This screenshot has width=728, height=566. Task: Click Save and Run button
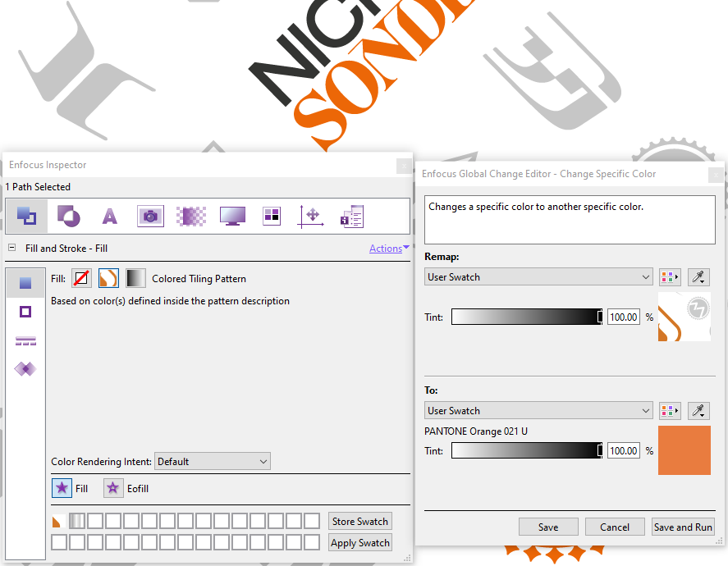(683, 527)
